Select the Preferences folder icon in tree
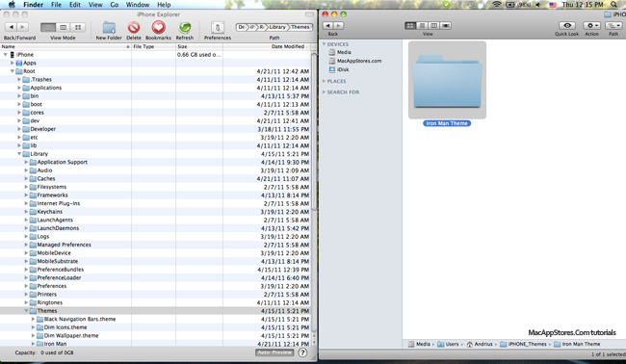This screenshot has height=364, width=626. point(33,286)
